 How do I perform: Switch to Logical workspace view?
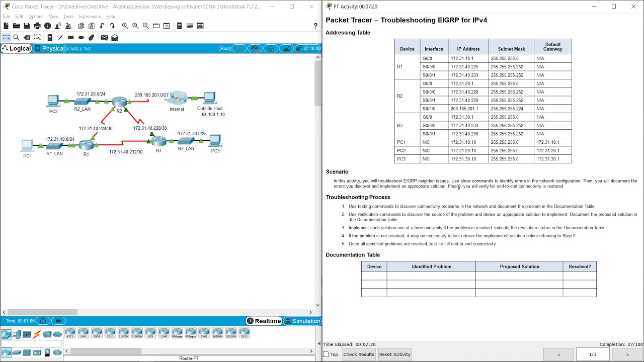point(17,49)
